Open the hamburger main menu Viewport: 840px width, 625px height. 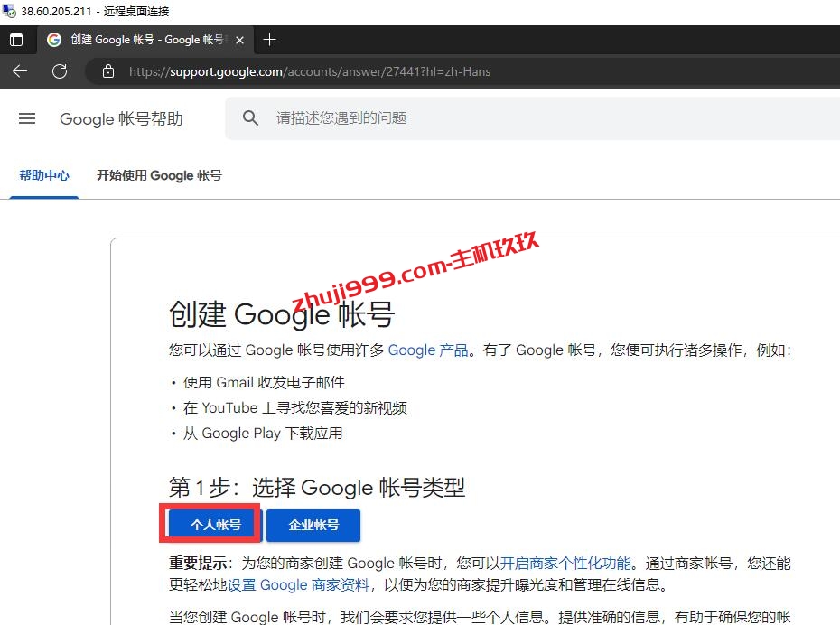pyautogui.click(x=27, y=118)
